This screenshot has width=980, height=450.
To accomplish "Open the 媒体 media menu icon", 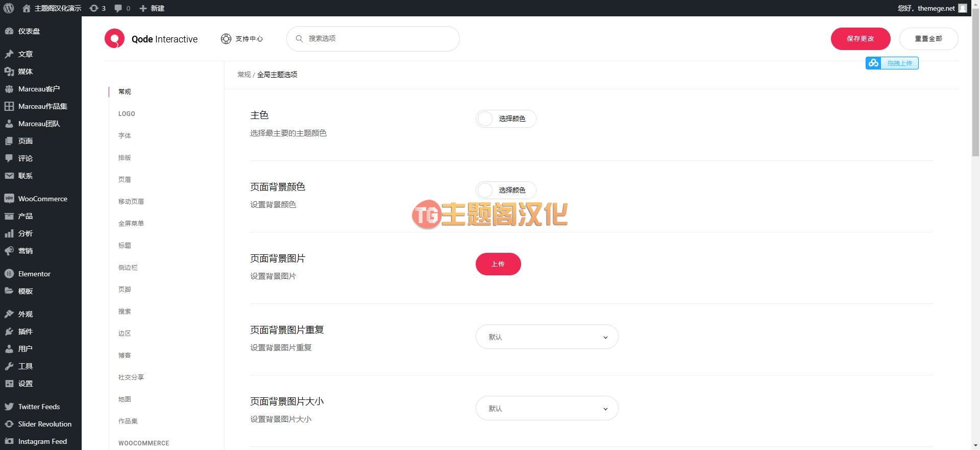I will click(x=9, y=72).
